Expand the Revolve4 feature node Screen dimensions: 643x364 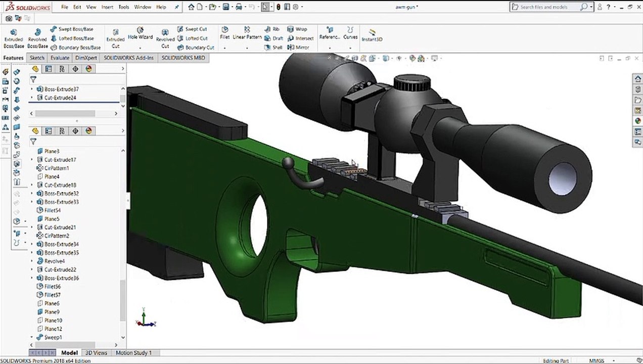click(x=32, y=261)
